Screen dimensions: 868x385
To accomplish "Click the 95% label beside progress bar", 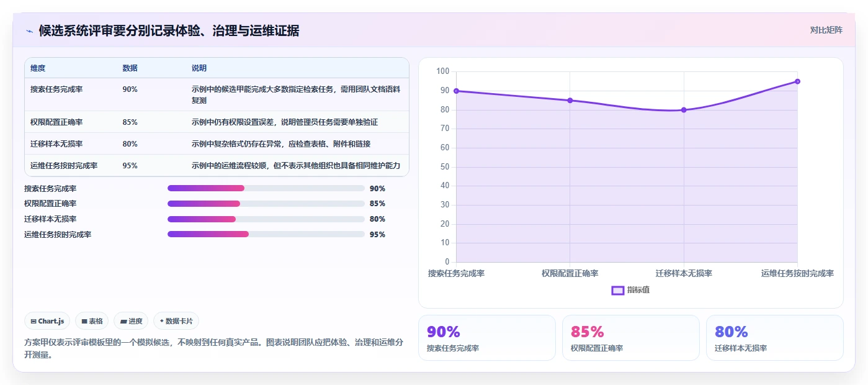I will coord(377,234).
